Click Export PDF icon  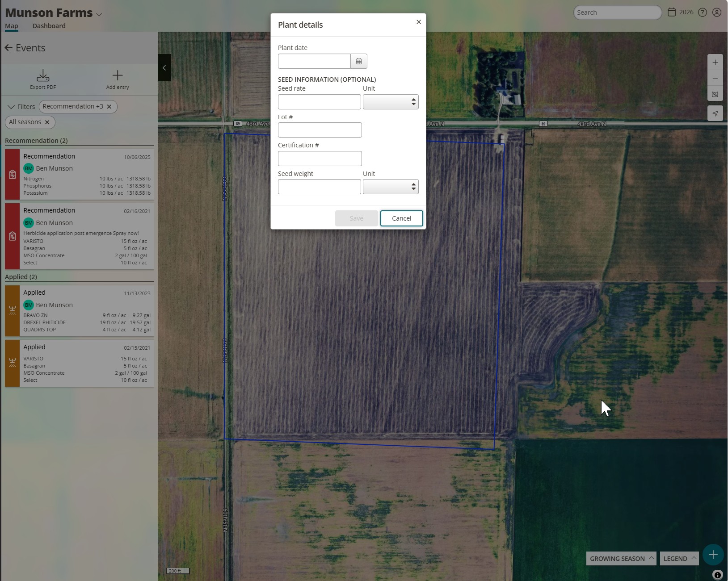(x=43, y=75)
